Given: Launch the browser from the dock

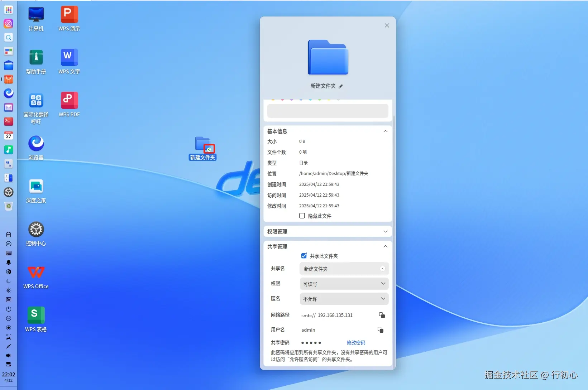Looking at the screenshot, I should 9,93.
